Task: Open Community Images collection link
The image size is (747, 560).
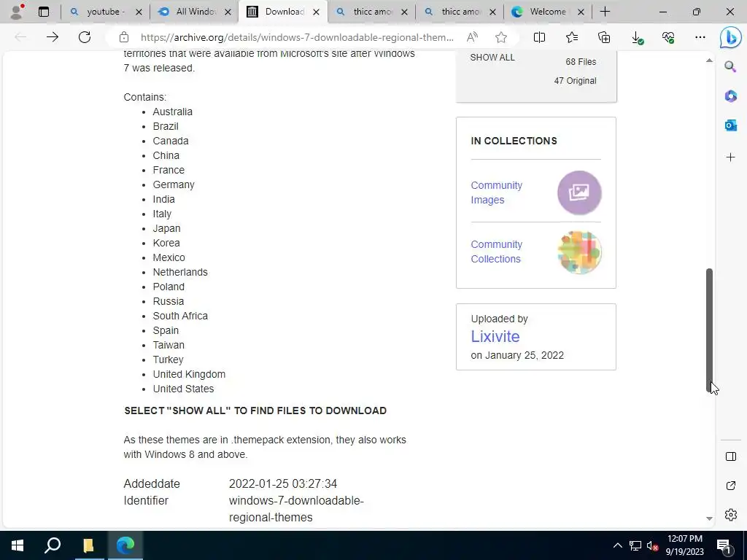Action: point(496,192)
